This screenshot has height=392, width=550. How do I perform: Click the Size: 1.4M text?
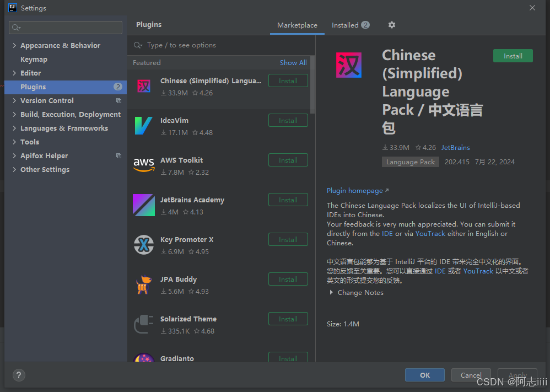click(343, 324)
